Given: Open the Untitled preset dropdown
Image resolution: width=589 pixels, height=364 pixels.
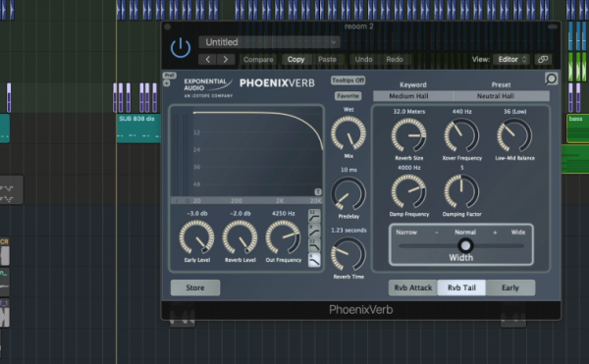Looking at the screenshot, I should [269, 42].
